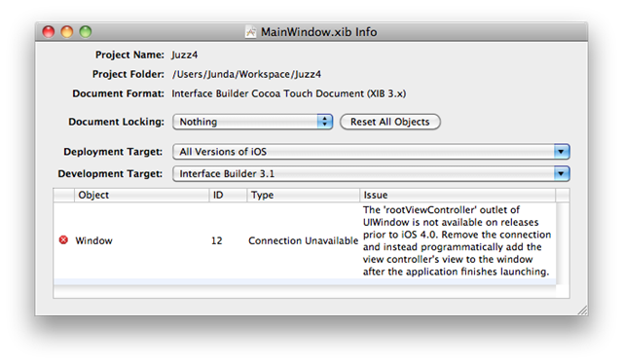Minimize the Info window with yellow button
Screen dimensions: 623x364
coord(67,31)
